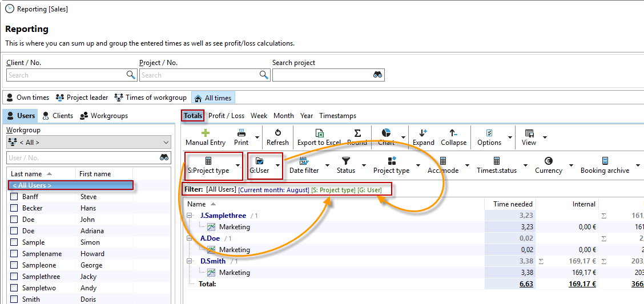Open the S:Project type dropdown arrow
Image resolution: width=644 pixels, height=304 pixels.
pyautogui.click(x=238, y=165)
